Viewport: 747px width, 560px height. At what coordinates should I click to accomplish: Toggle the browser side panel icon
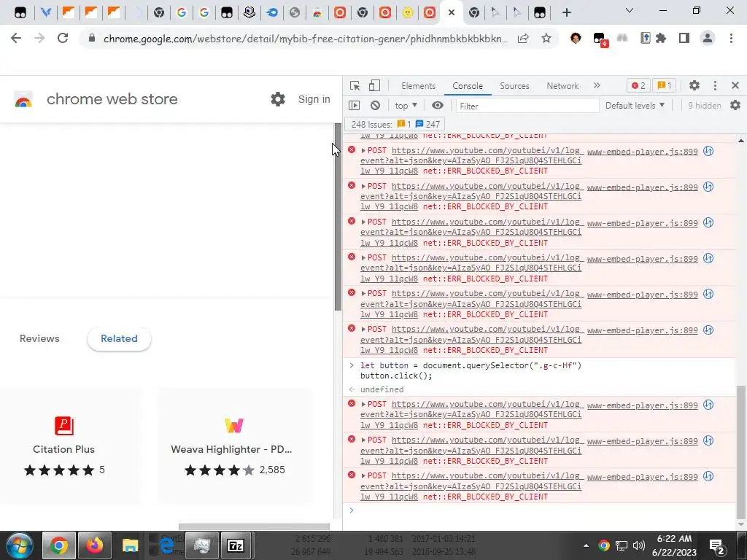click(x=684, y=38)
